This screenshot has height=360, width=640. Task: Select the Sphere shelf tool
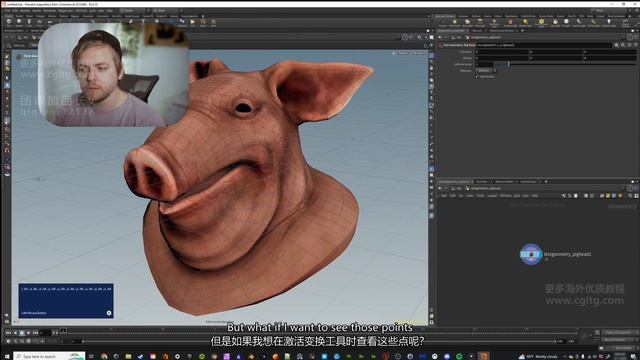click(19, 22)
